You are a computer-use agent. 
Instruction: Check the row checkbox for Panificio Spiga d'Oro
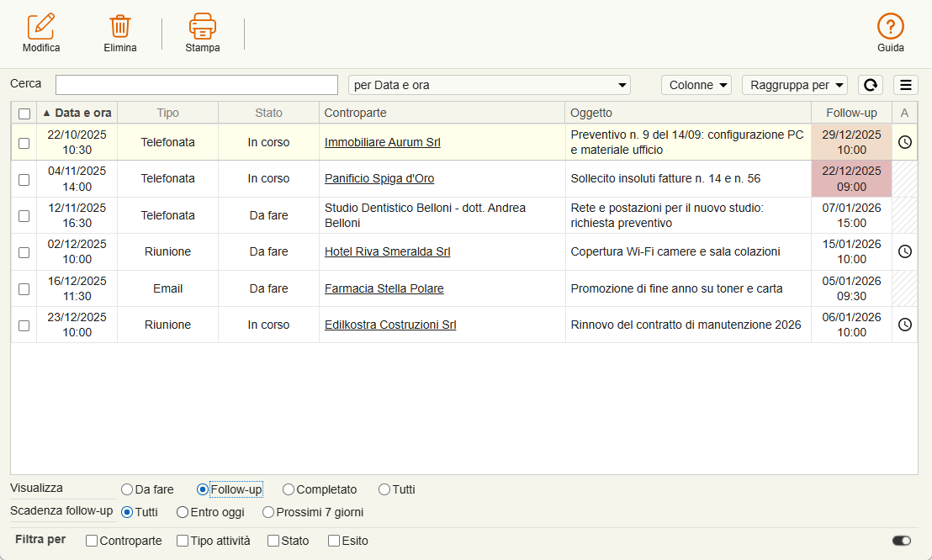pos(24,180)
